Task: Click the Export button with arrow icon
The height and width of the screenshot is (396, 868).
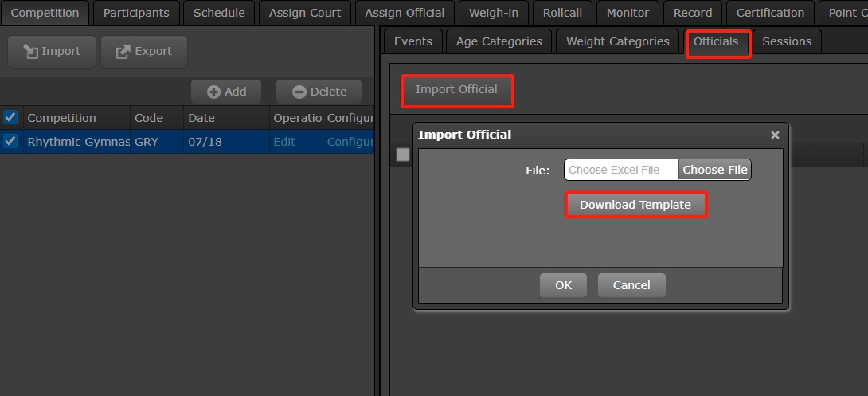Action: point(144,51)
